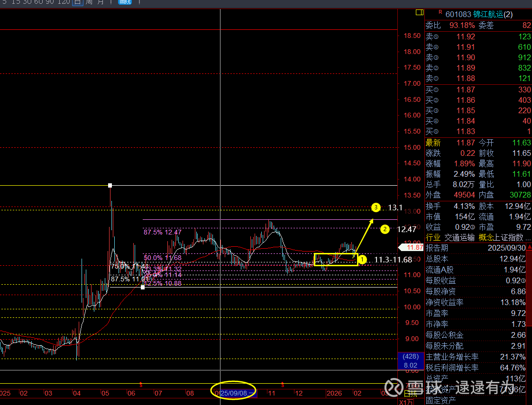Click 市净率 value 1.73
This screenshot has width=532, height=405.
(518, 324)
